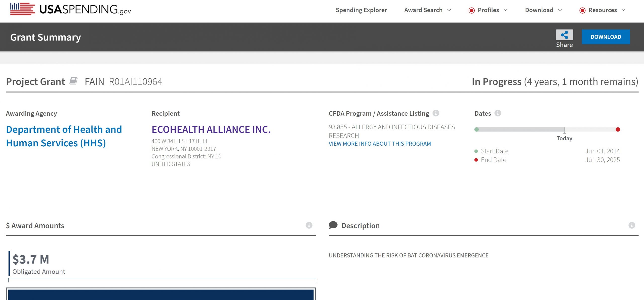
Task: Click the End Date value Jun 30, 2025
Action: (x=602, y=160)
